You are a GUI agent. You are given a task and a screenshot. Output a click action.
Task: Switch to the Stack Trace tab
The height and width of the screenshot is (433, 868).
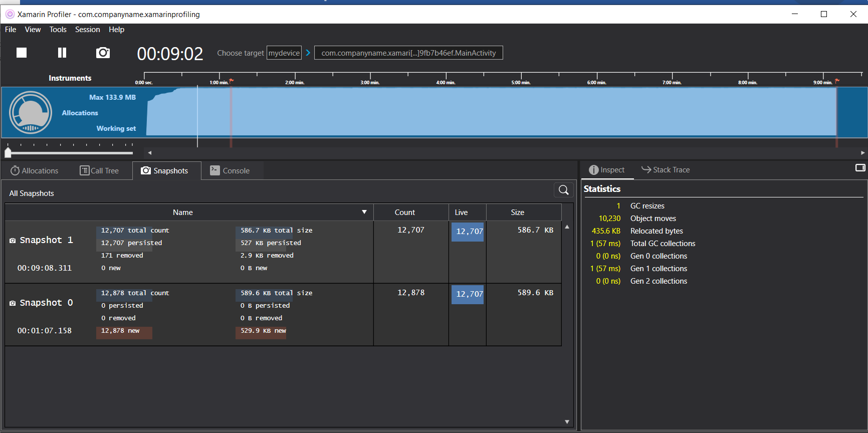click(666, 170)
